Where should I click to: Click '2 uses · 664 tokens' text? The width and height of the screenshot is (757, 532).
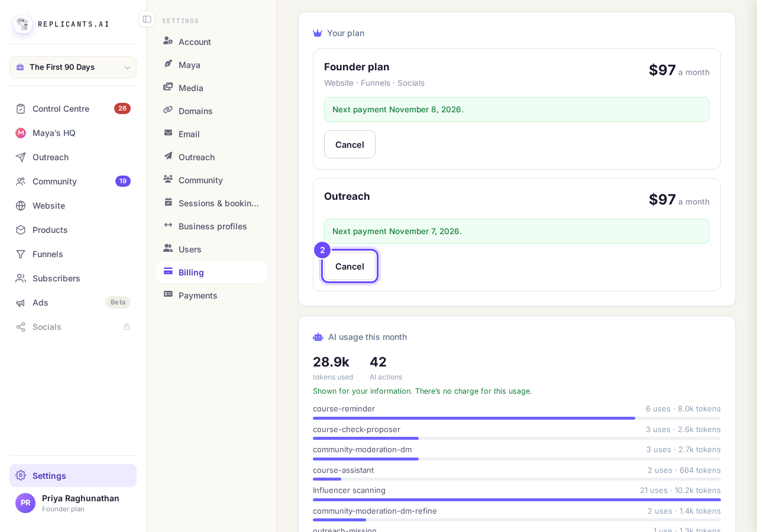pyautogui.click(x=684, y=470)
